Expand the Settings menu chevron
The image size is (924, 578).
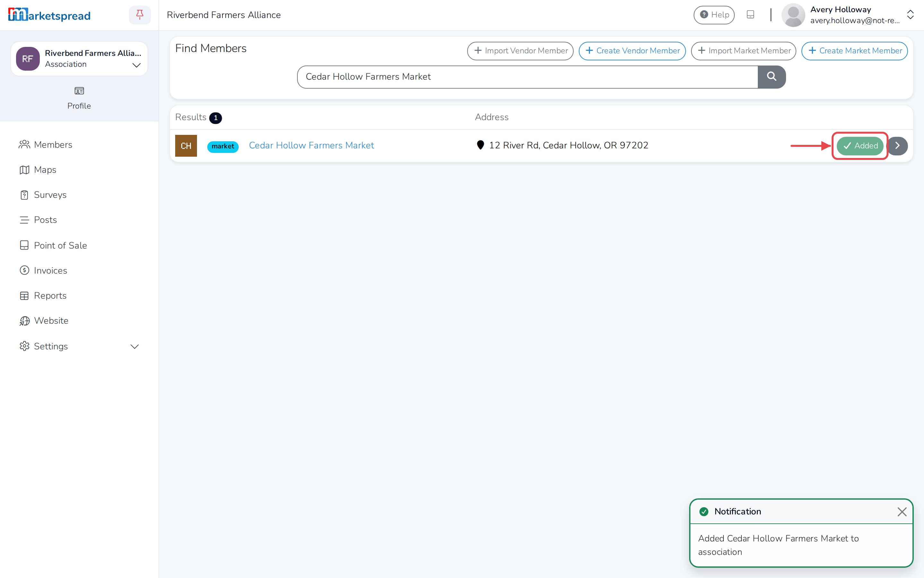pyautogui.click(x=134, y=346)
